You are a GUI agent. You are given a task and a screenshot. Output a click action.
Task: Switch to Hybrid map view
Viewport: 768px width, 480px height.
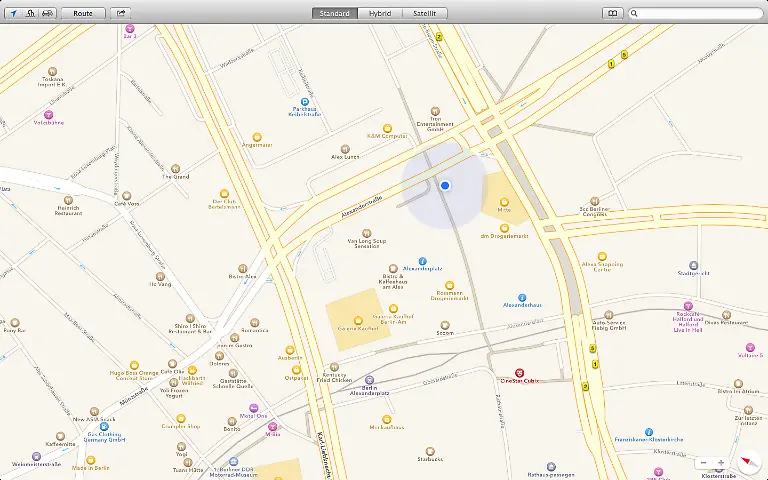point(380,13)
